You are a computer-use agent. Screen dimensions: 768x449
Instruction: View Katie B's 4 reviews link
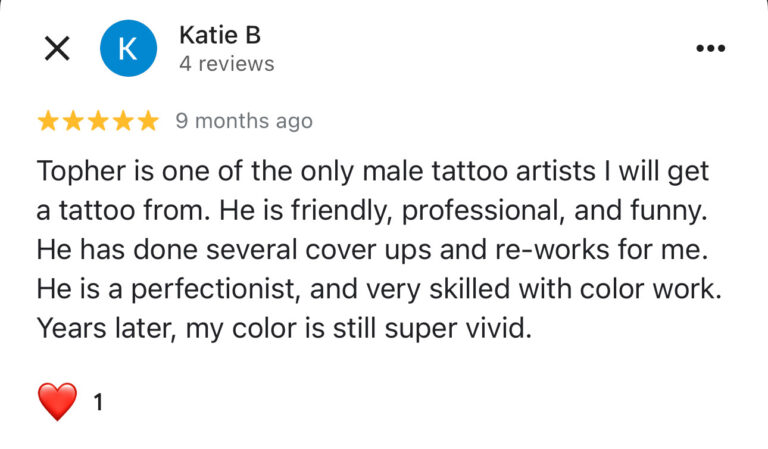226,63
